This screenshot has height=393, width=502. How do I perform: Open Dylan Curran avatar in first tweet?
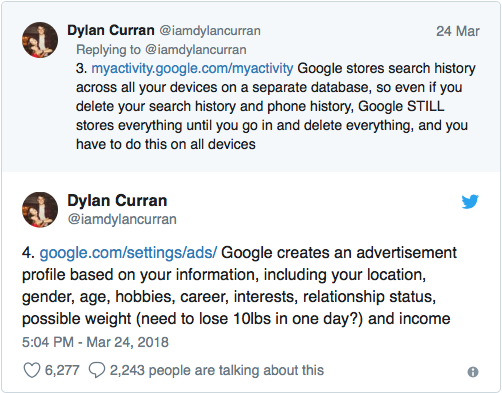40,40
